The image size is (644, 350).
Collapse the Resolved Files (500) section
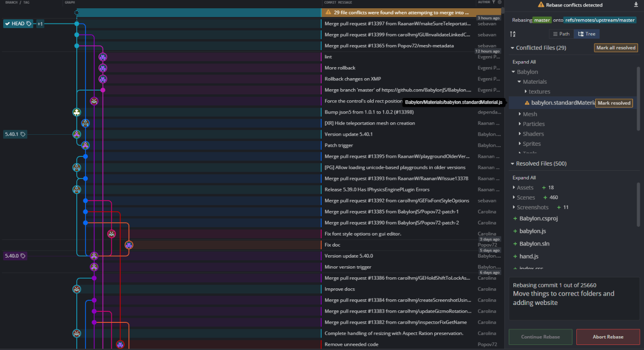512,164
